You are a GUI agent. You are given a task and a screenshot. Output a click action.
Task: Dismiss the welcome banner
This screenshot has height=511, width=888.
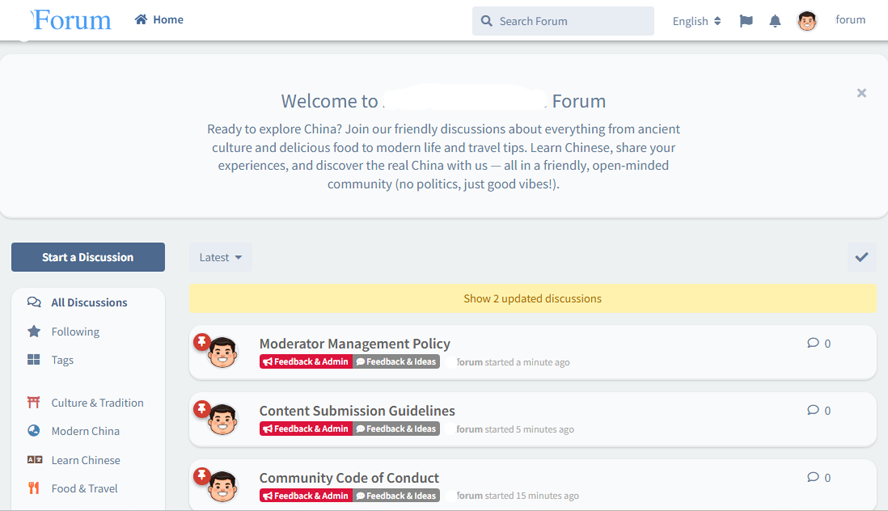tap(861, 93)
